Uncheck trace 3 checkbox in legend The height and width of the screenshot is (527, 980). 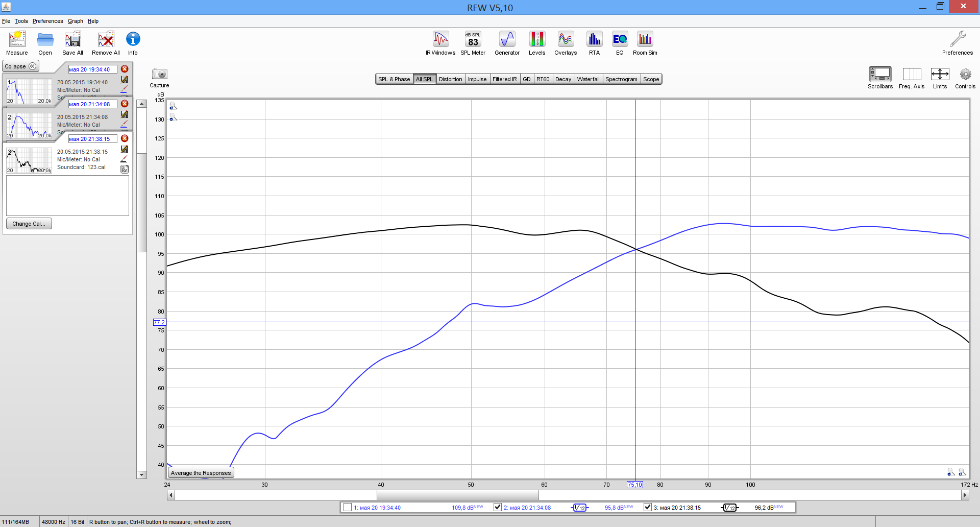tap(648, 507)
